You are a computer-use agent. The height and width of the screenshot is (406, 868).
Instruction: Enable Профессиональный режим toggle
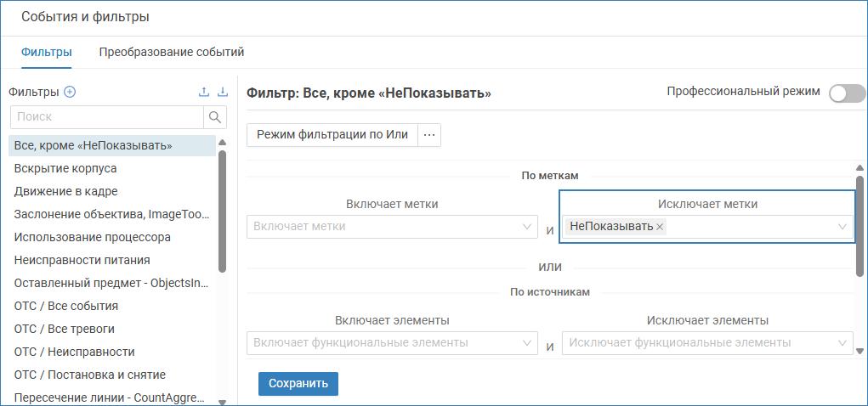[846, 93]
